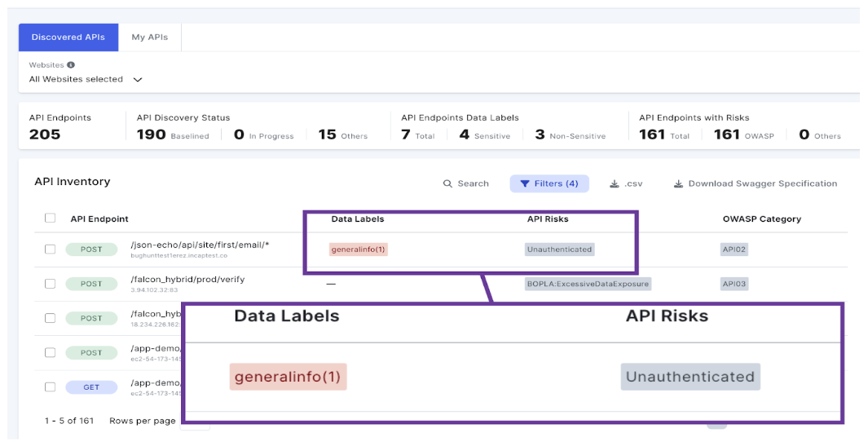Click the Search magnifier icon
The image size is (868, 446).
(x=447, y=183)
